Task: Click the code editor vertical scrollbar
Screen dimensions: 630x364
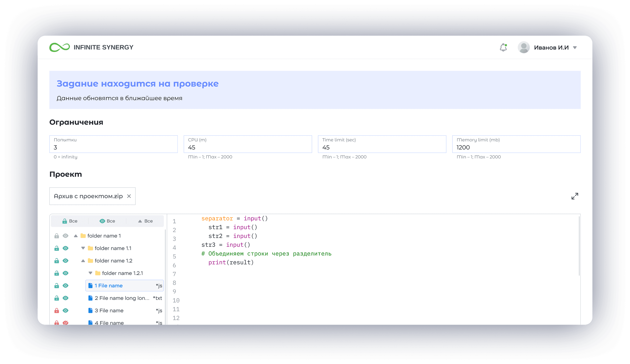Action: click(x=579, y=246)
